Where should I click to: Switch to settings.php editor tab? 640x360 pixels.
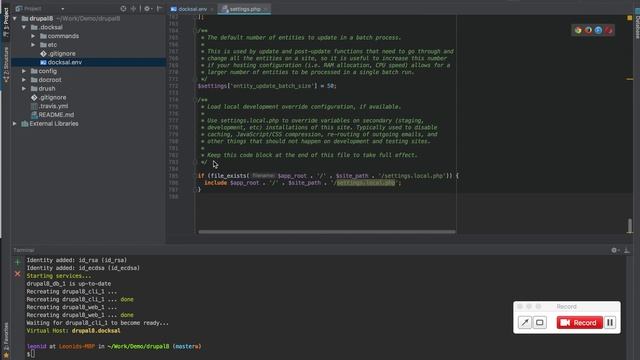click(244, 9)
